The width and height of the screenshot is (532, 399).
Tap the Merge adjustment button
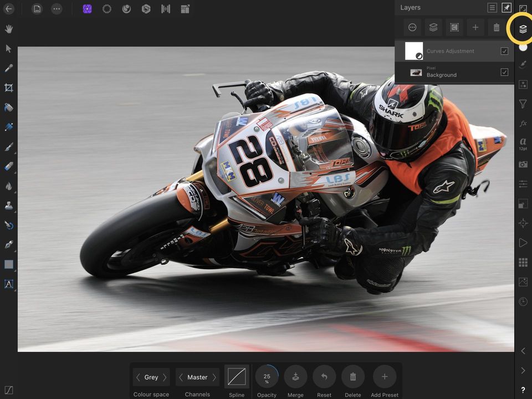click(295, 376)
